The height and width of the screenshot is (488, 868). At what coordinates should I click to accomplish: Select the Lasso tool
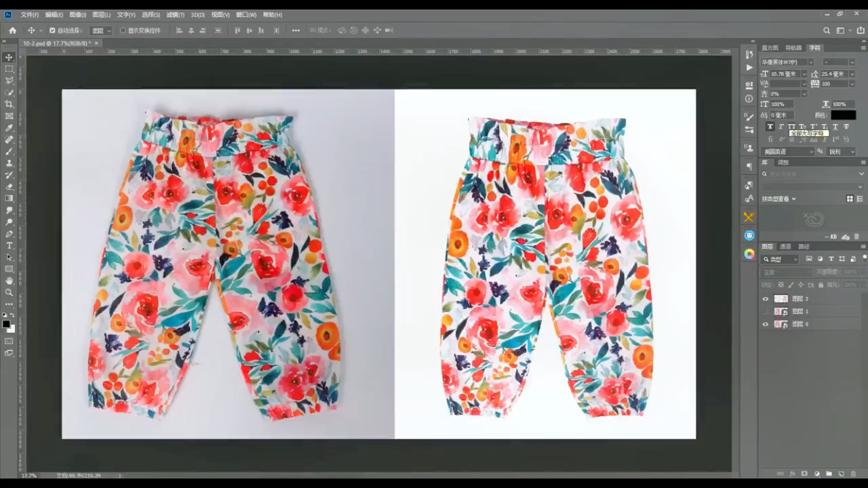point(9,80)
